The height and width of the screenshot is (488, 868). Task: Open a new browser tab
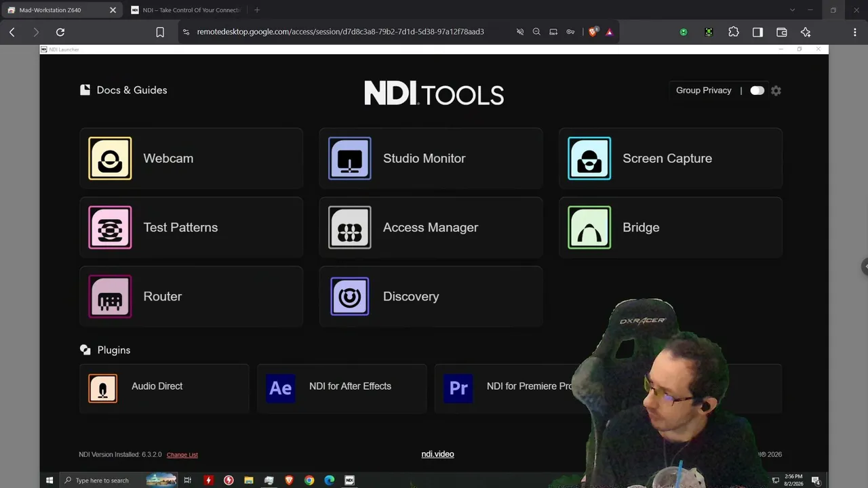click(257, 10)
